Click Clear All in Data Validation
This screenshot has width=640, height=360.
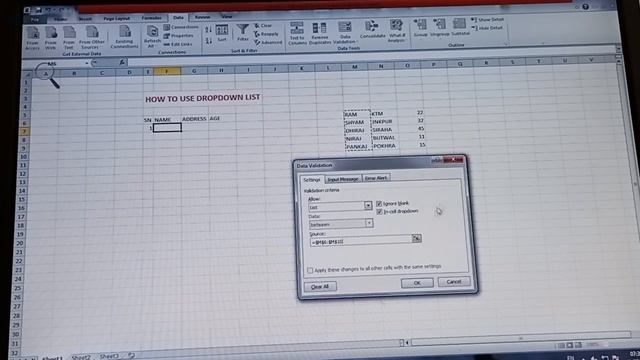(x=320, y=287)
